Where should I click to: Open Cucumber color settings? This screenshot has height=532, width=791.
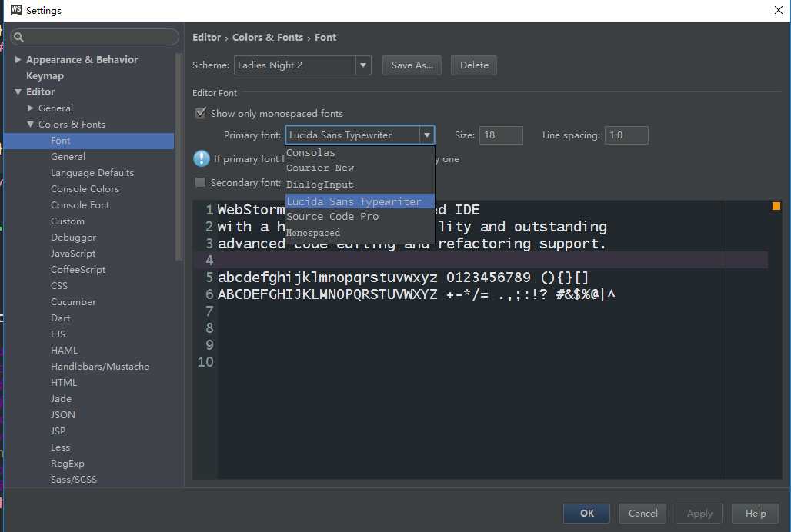[73, 302]
